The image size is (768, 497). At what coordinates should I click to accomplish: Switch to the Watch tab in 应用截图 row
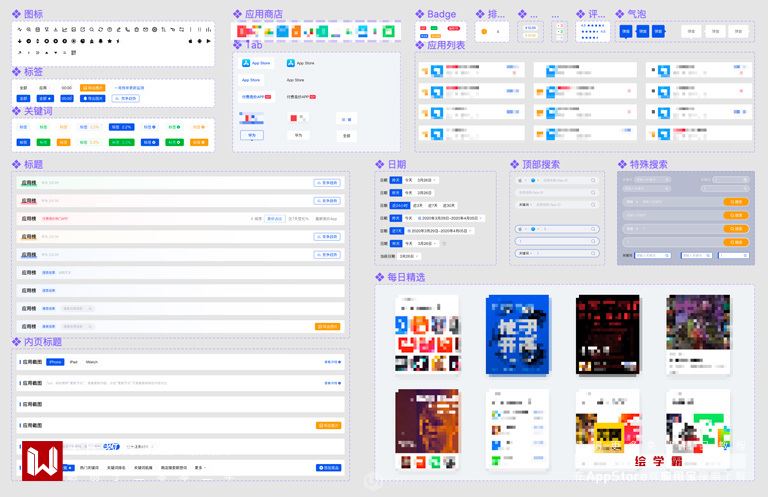(x=92, y=362)
